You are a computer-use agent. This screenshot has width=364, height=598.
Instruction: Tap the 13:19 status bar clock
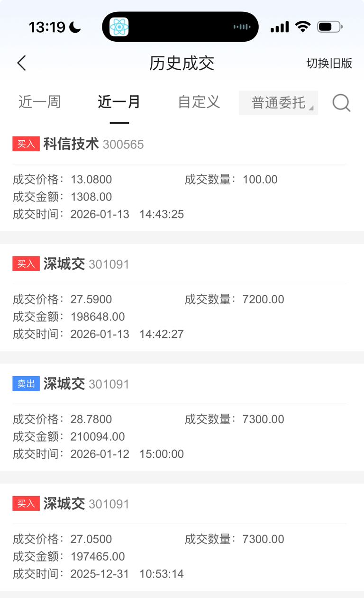coord(47,27)
